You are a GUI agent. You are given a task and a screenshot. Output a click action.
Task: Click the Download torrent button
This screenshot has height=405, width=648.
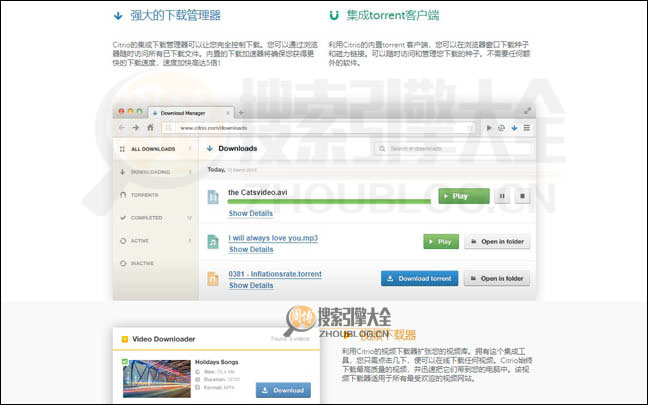[419, 279]
